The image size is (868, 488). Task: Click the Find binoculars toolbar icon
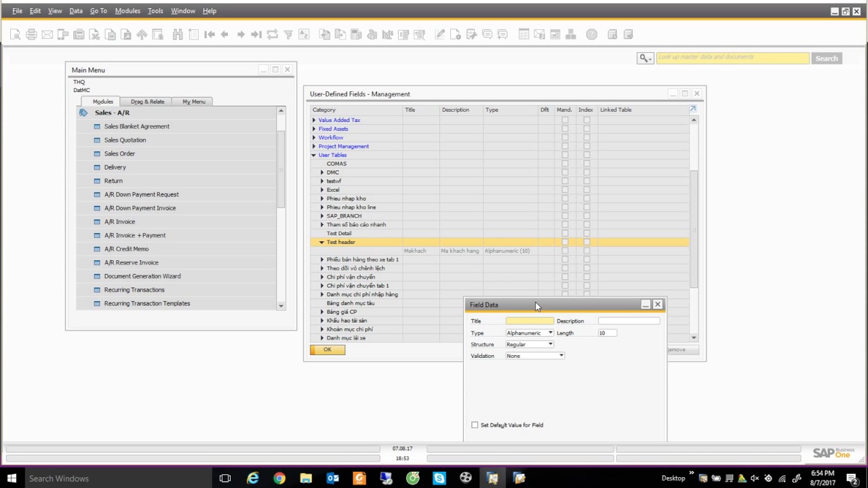[178, 35]
